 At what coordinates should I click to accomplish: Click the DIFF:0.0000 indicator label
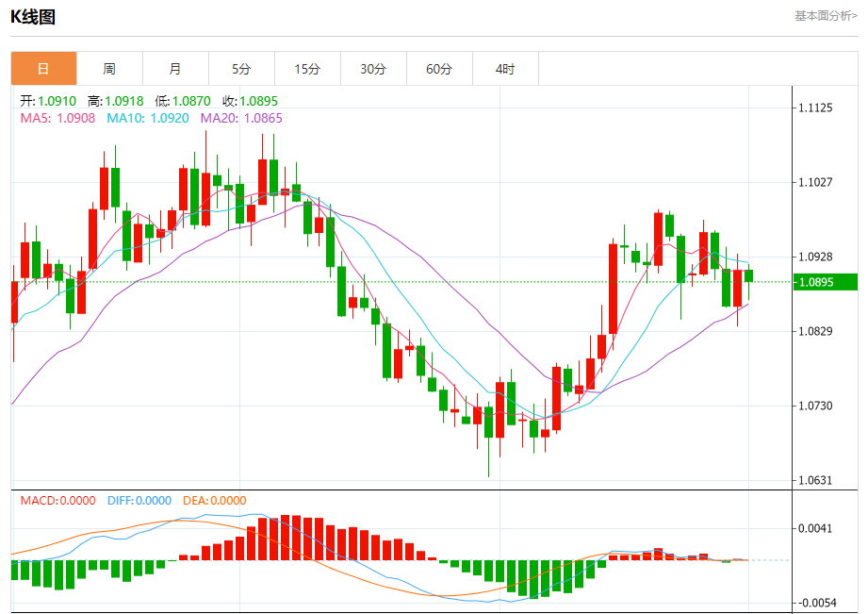[x=139, y=501]
